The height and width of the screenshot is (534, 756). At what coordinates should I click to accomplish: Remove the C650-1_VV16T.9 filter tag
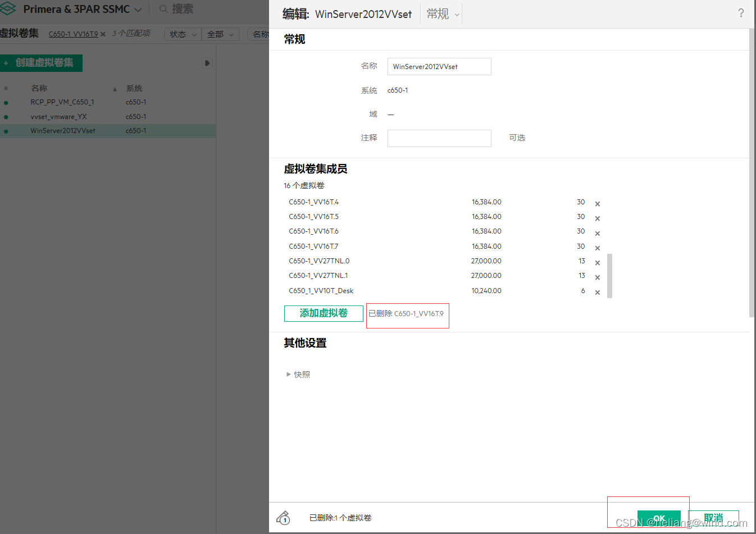pyautogui.click(x=103, y=34)
